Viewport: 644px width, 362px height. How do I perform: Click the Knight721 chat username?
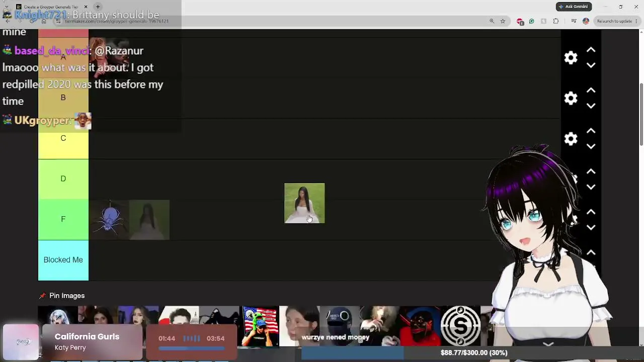(x=41, y=15)
